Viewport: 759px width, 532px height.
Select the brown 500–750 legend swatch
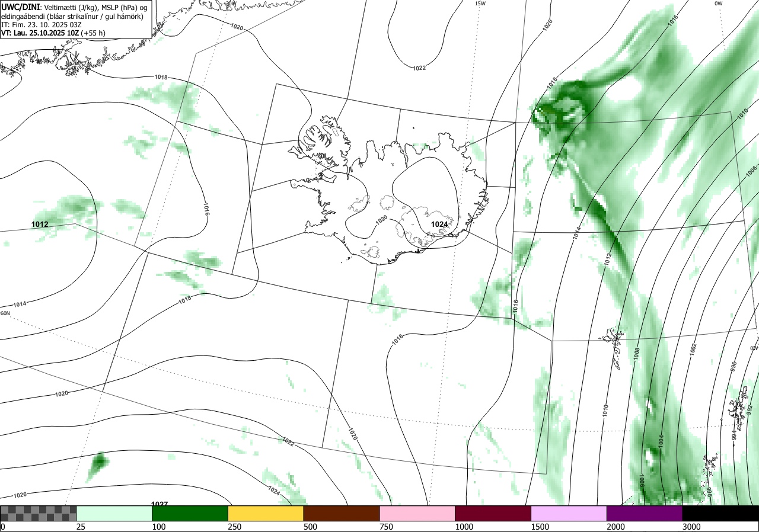342,513
